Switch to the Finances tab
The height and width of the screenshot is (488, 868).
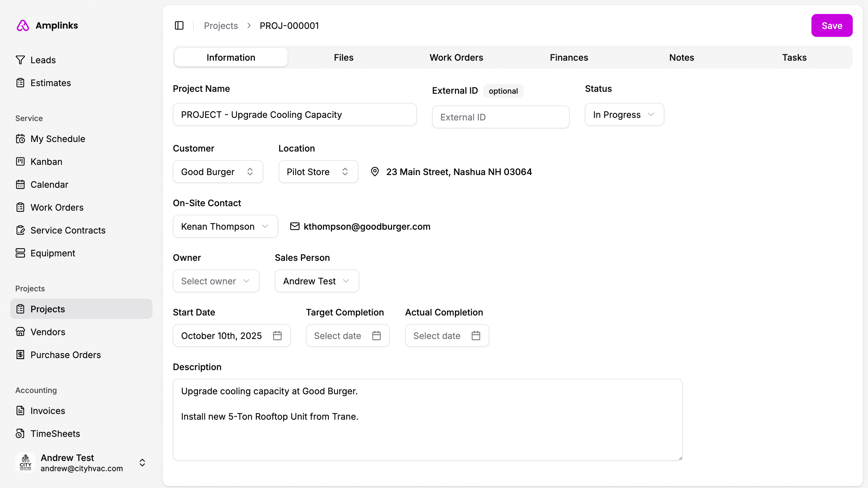[568, 58]
